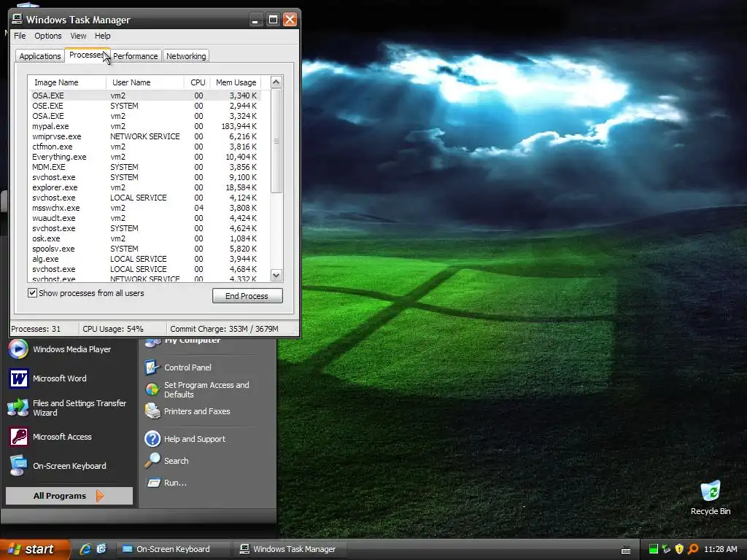Select mypal.exe process row
The image size is (747, 560).
click(x=145, y=126)
